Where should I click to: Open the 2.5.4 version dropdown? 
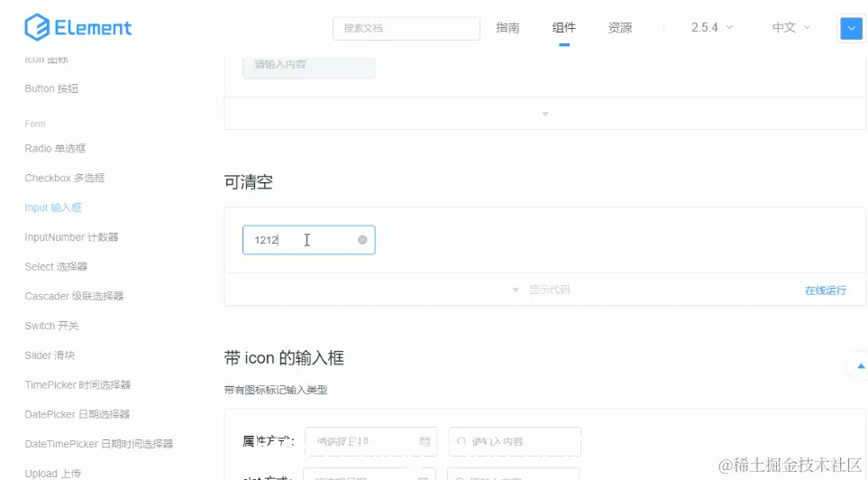(x=712, y=27)
